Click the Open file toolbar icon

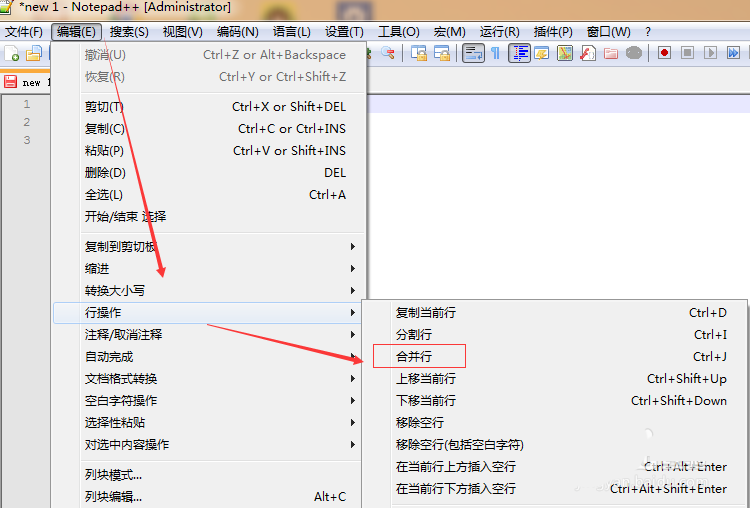click(x=33, y=53)
